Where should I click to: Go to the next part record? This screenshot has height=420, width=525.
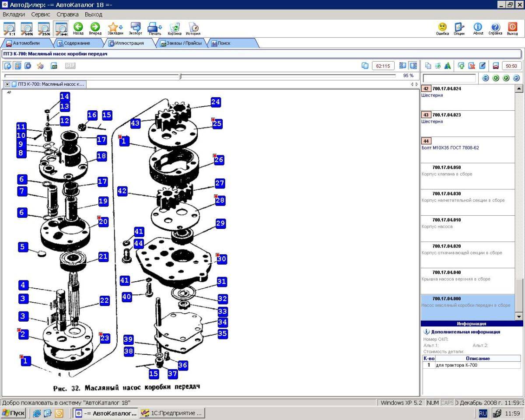point(506,78)
